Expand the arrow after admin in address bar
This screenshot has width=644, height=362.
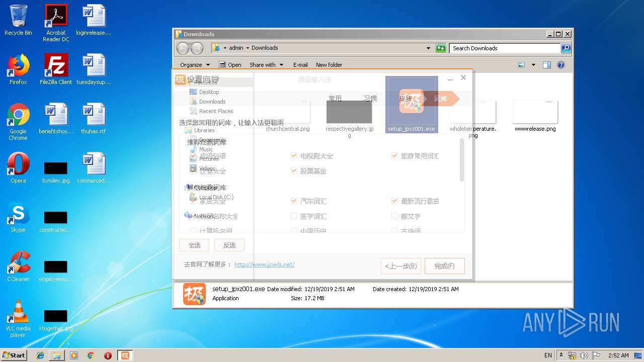coord(248,48)
